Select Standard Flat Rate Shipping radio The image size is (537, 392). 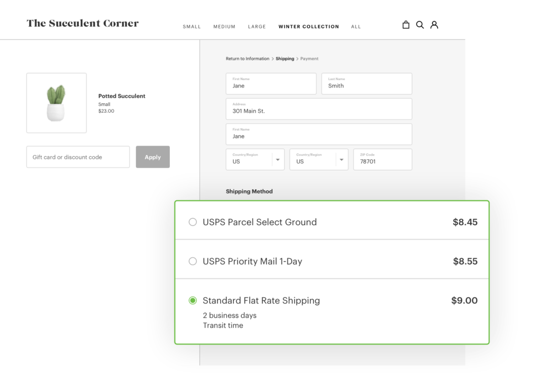(192, 301)
